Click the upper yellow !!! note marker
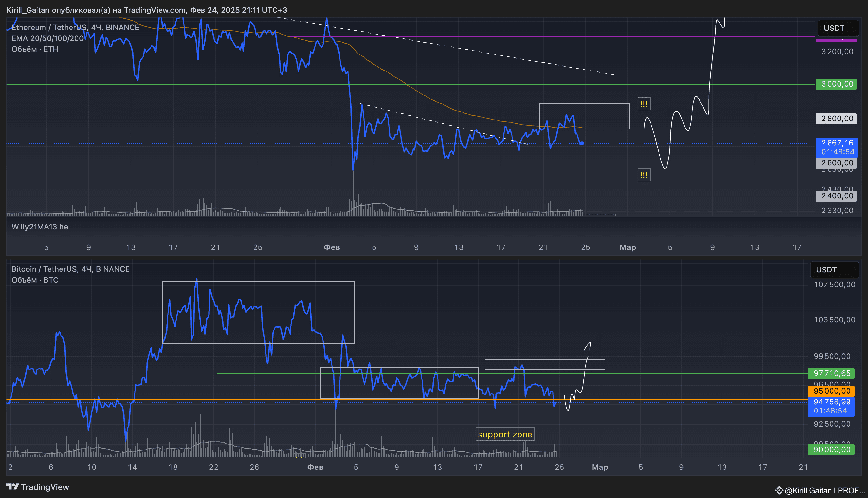This screenshot has width=868, height=498. (x=644, y=104)
